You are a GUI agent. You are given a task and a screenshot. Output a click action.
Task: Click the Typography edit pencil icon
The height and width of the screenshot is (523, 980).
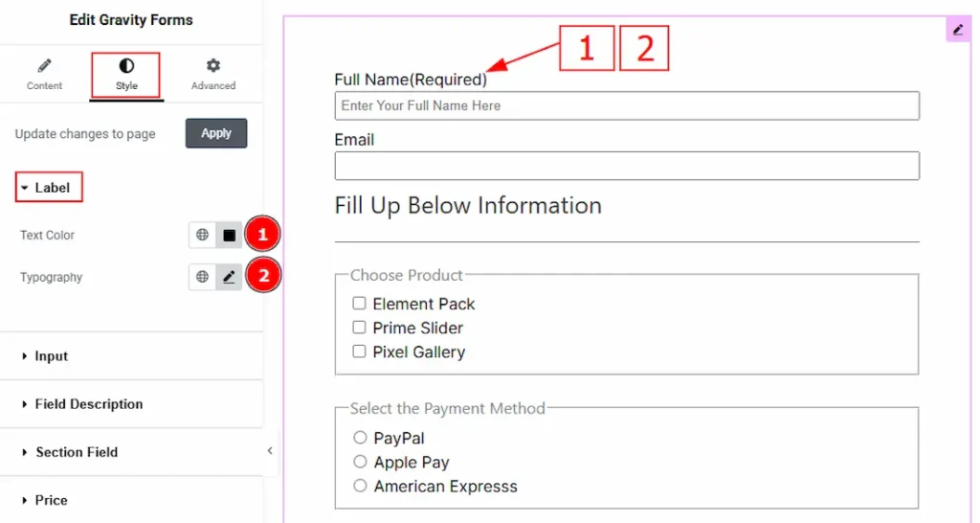coord(229,277)
